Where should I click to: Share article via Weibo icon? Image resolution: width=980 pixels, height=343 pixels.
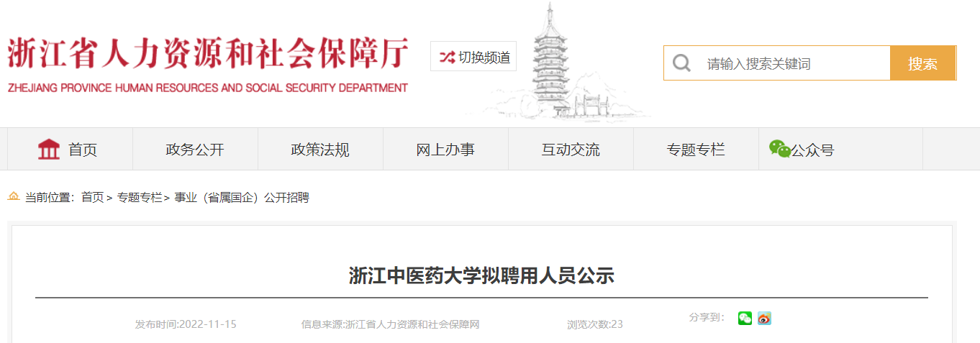[x=764, y=318]
